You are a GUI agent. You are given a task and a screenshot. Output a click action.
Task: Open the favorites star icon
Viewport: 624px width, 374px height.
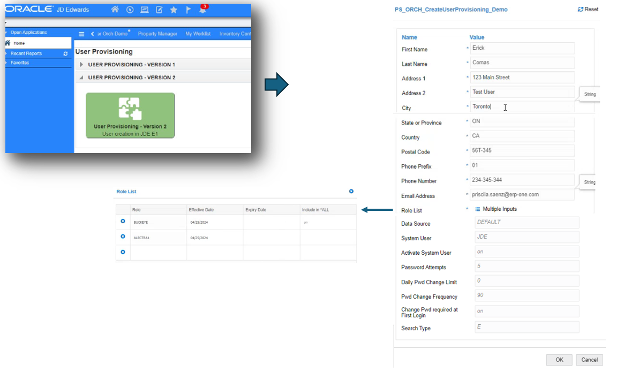point(174,10)
